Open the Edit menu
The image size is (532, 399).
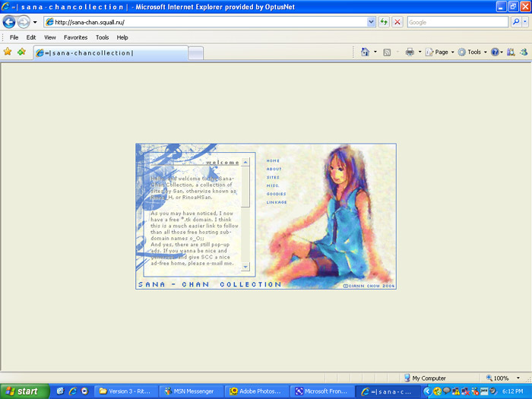[x=31, y=37]
